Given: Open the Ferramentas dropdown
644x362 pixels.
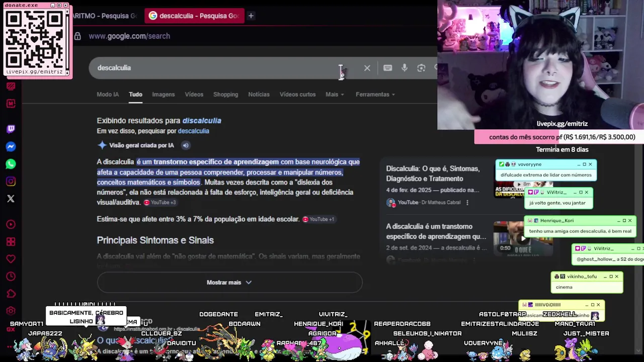Looking at the screenshot, I should [375, 95].
